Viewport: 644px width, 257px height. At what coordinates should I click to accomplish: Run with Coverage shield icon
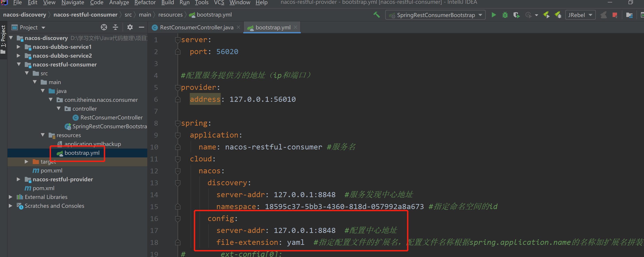pyautogui.click(x=516, y=15)
